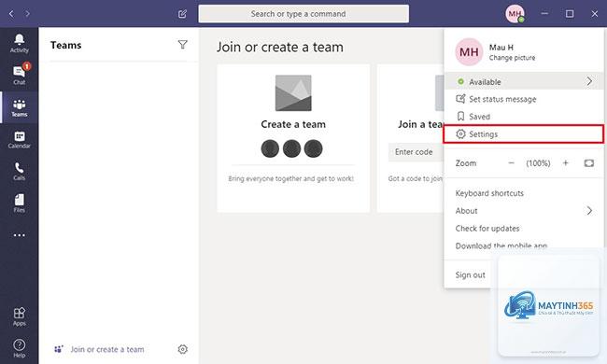The image size is (607, 364).
Task: Open the Calls section
Action: click(x=19, y=172)
